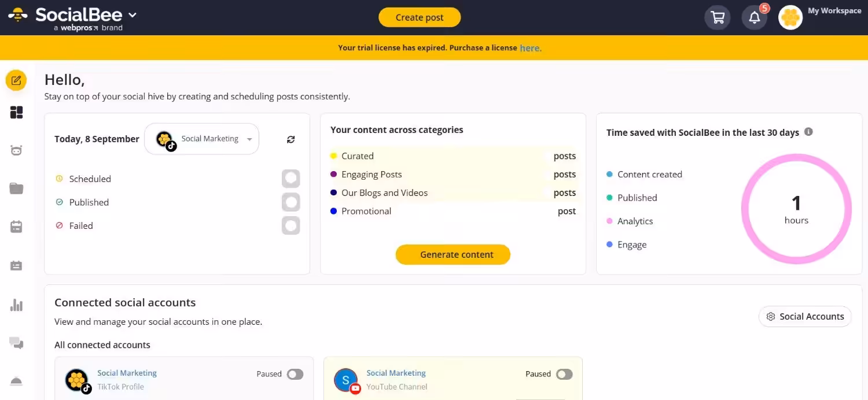The width and height of the screenshot is (868, 400).
Task: Click the Scheduled count indicator
Action: tap(290, 179)
